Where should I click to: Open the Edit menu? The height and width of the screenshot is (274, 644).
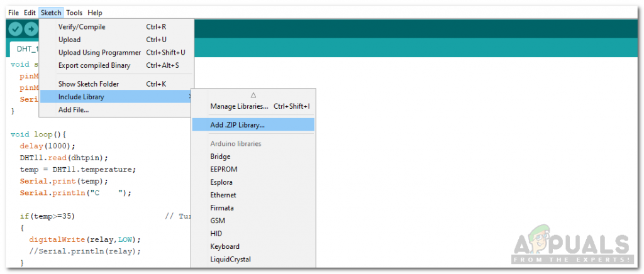point(30,13)
